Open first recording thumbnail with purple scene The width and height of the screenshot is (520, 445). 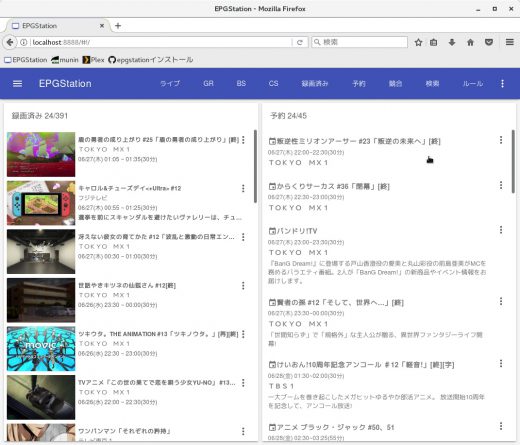pos(41,154)
